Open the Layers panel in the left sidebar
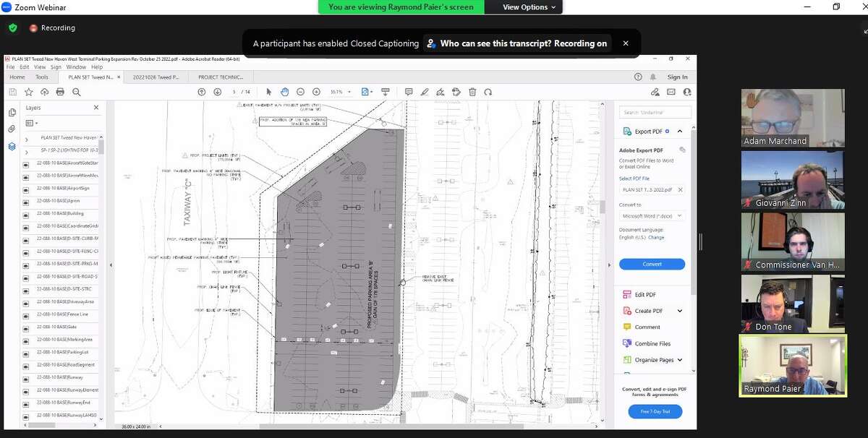868x438 pixels. pos(12,147)
